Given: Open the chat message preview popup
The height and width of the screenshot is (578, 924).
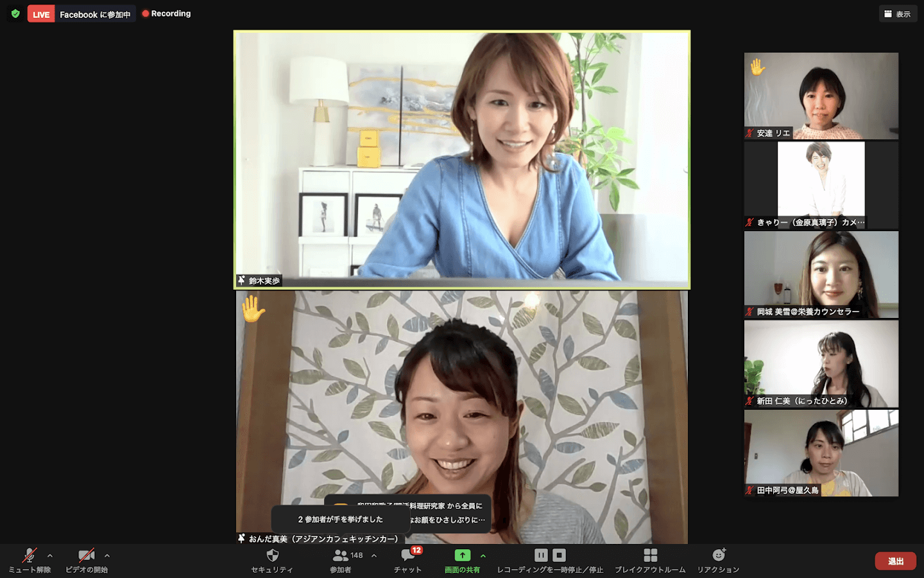Looking at the screenshot, I should [449, 513].
